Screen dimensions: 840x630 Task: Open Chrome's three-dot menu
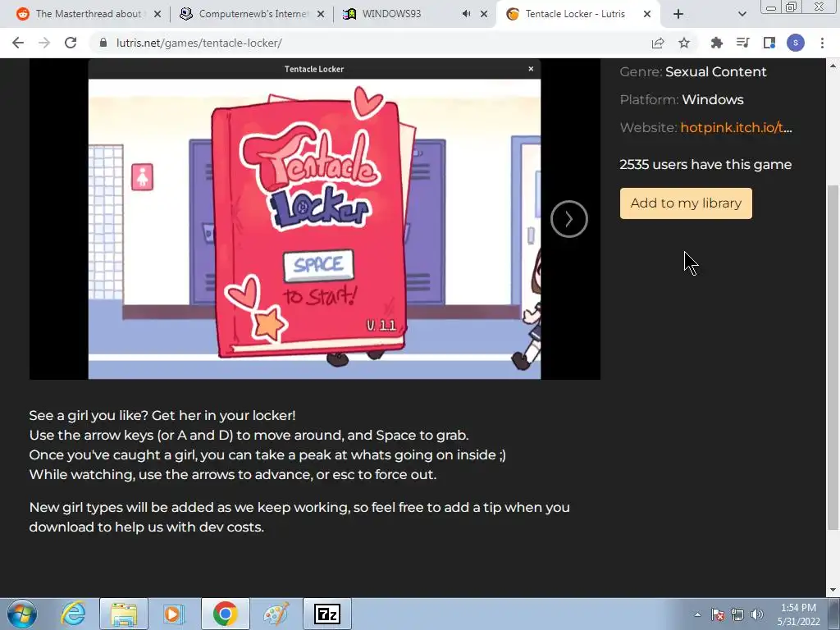822,43
